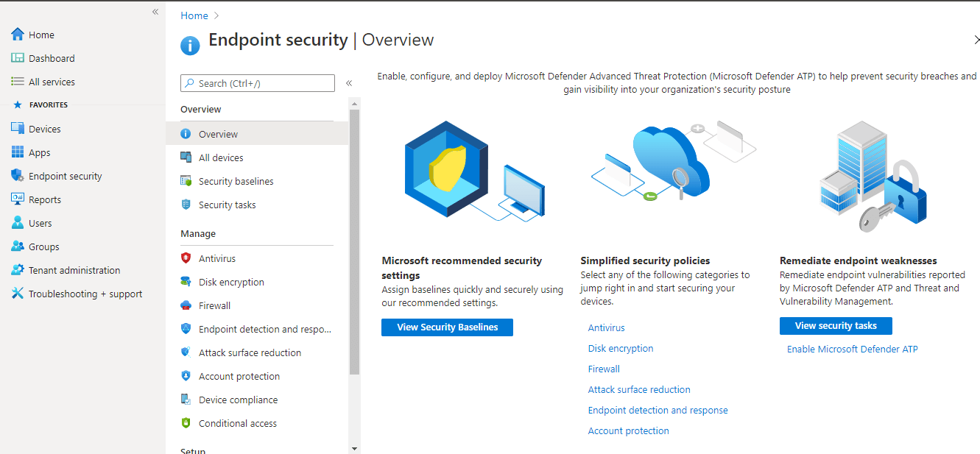Open Enable Microsoft Defender ATP link
The height and width of the screenshot is (454, 980).
[x=852, y=350]
